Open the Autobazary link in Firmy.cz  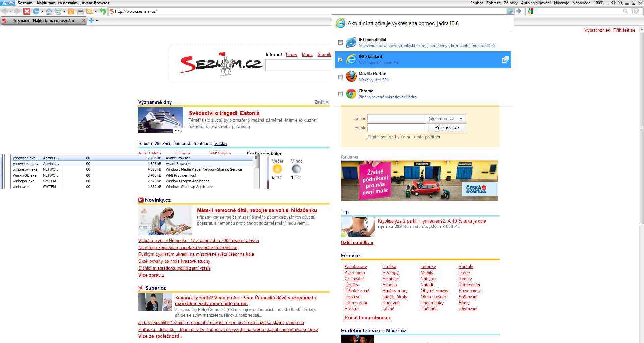click(356, 267)
